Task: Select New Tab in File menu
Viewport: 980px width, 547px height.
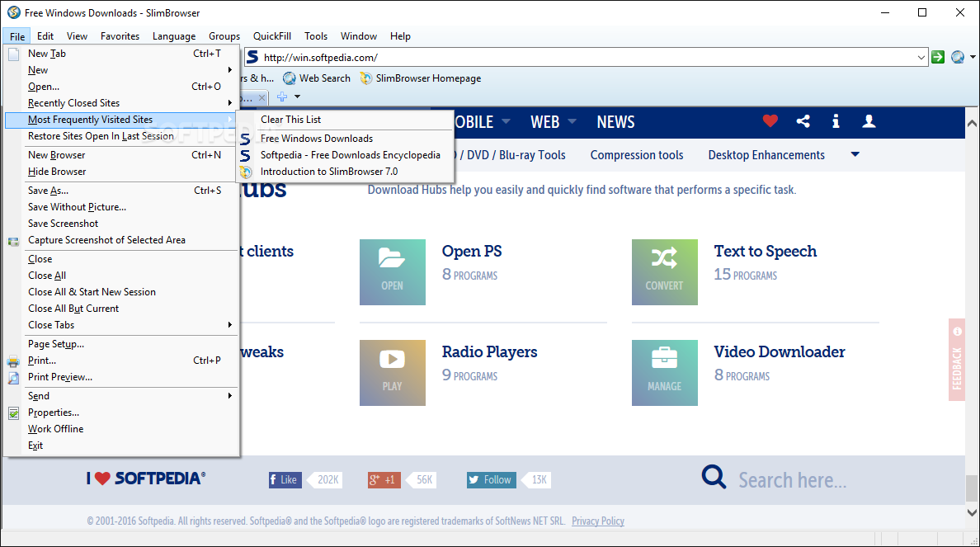Action: 122,54
